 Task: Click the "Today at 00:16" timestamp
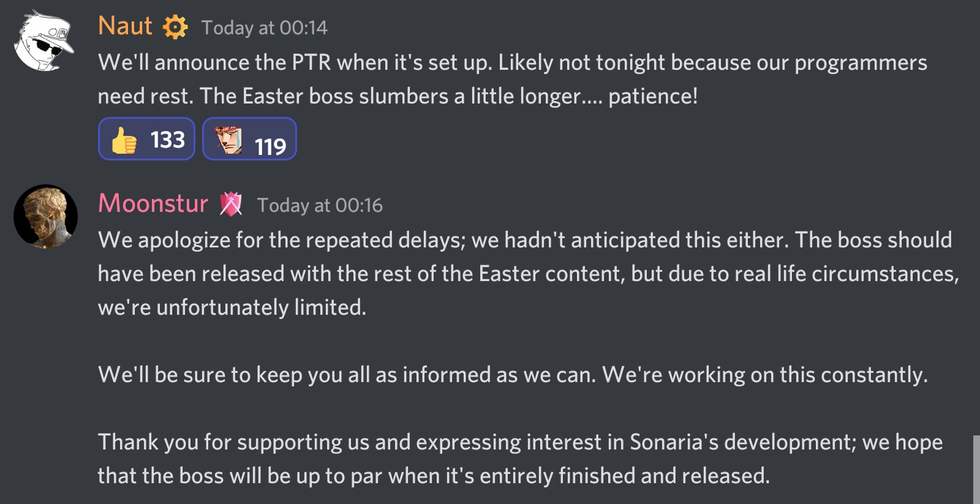pyautogui.click(x=320, y=205)
